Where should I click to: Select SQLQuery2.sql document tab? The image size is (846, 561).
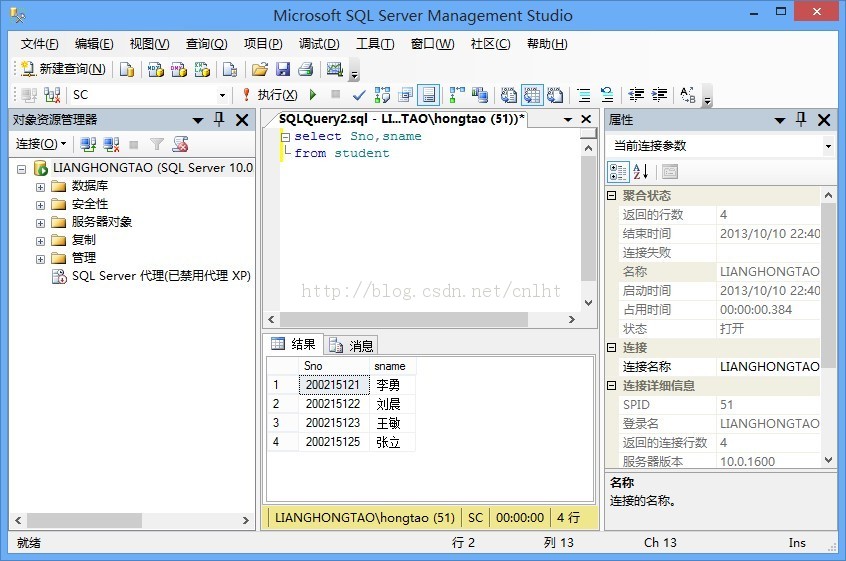[400, 119]
